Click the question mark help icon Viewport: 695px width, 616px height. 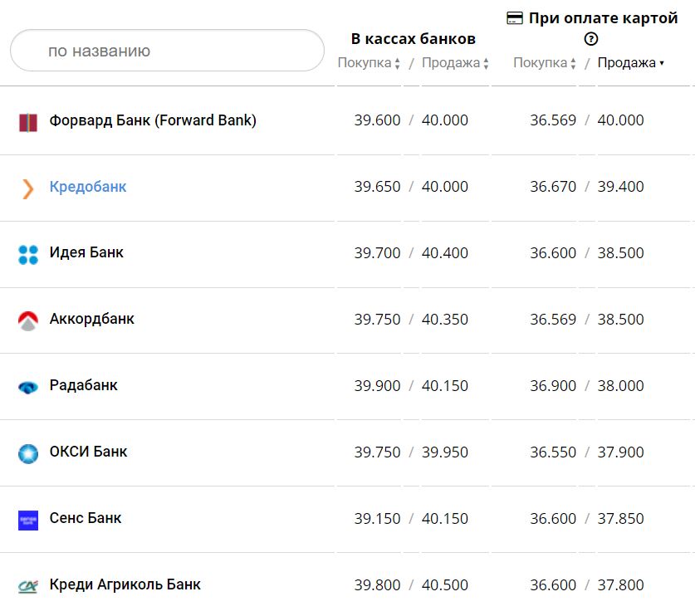click(x=591, y=39)
